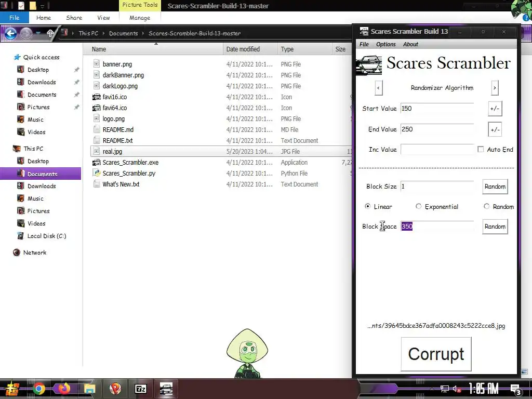Click the Start button on the taskbar
This screenshot has width=532, height=399.
click(12, 389)
